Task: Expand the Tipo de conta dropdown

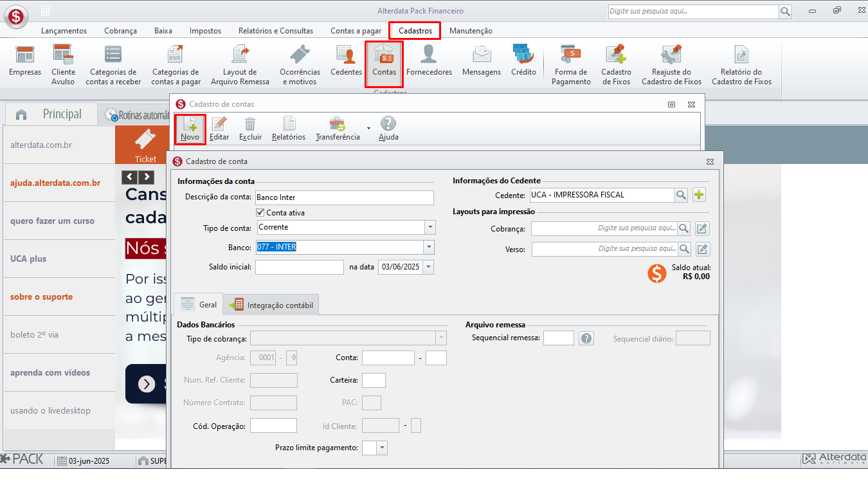Action: click(429, 228)
